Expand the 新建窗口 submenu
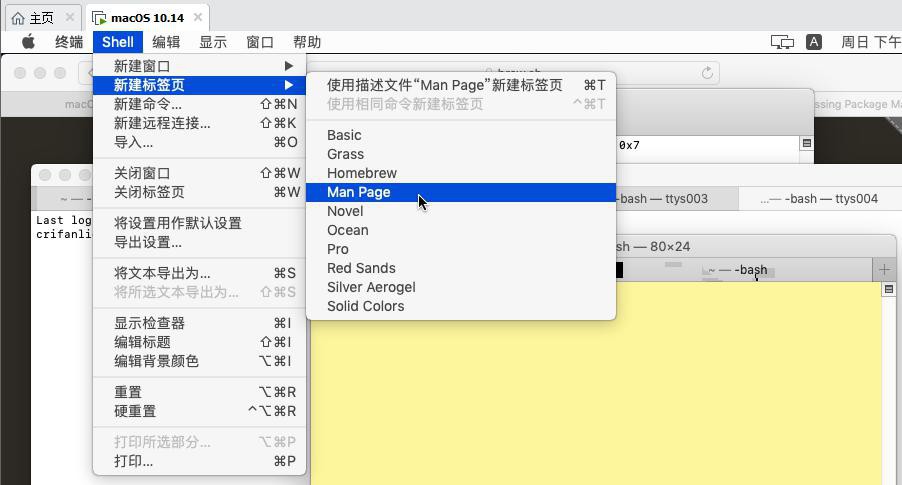Image resolution: width=902 pixels, height=485 pixels. [200, 66]
